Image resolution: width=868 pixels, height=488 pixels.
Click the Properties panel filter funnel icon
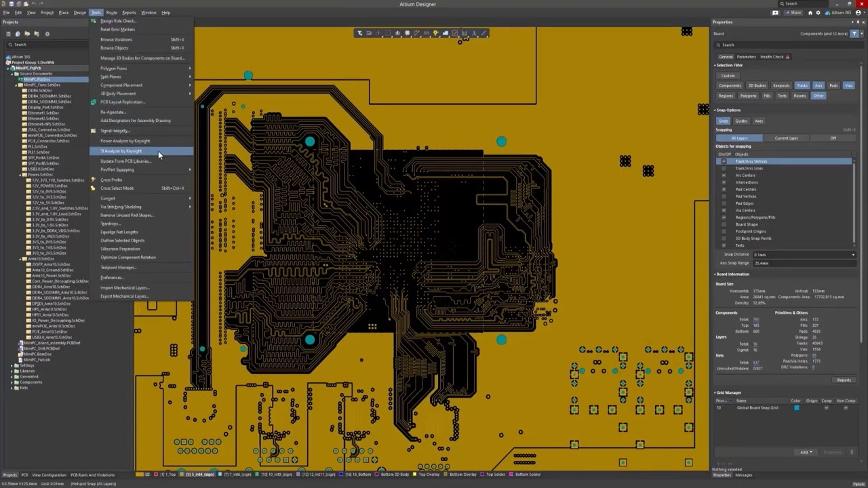pos(854,33)
